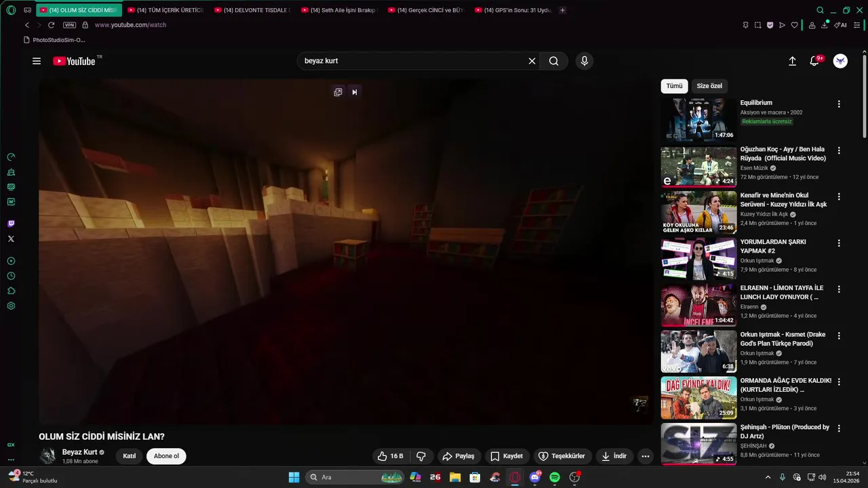Share the video via Paylaş

coord(458,456)
